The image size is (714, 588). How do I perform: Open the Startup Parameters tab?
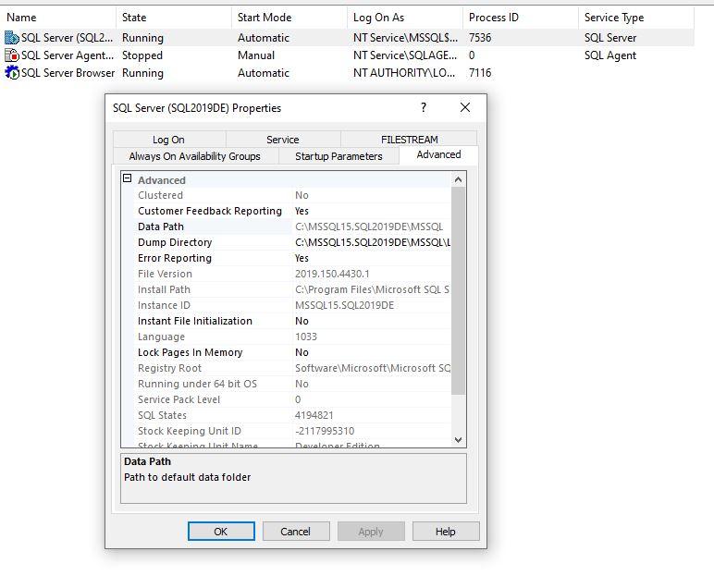tap(339, 156)
